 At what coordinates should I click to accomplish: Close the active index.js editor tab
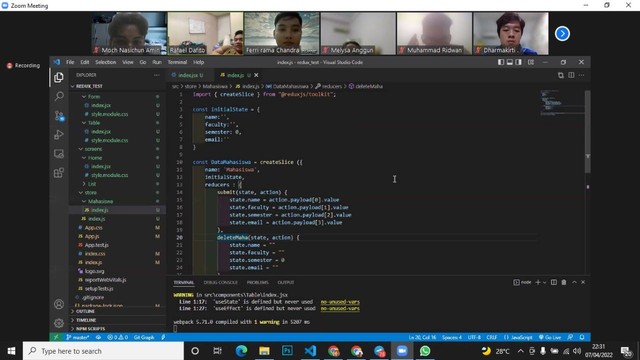point(256,75)
